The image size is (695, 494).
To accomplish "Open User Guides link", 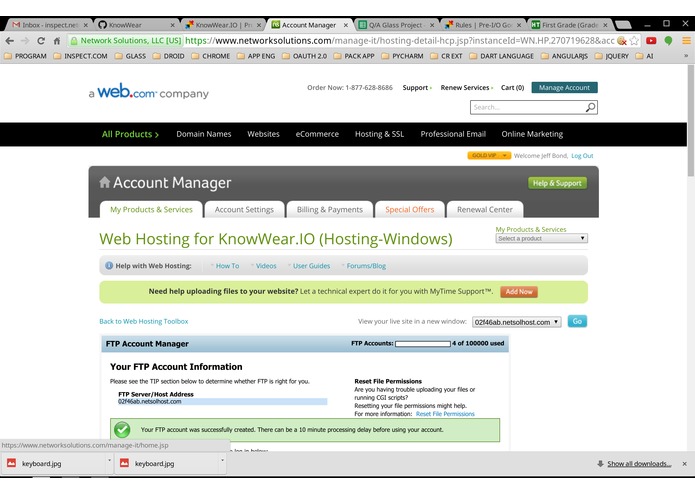I will point(312,266).
